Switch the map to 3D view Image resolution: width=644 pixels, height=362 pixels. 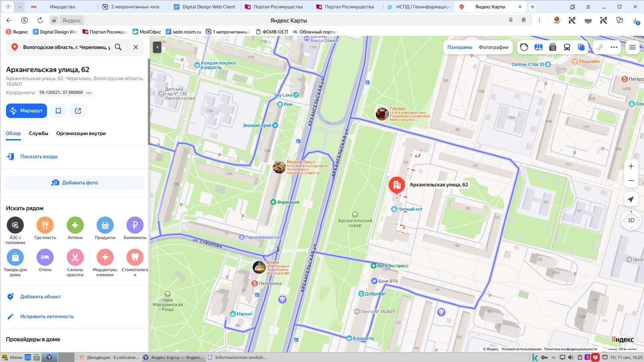tap(631, 220)
